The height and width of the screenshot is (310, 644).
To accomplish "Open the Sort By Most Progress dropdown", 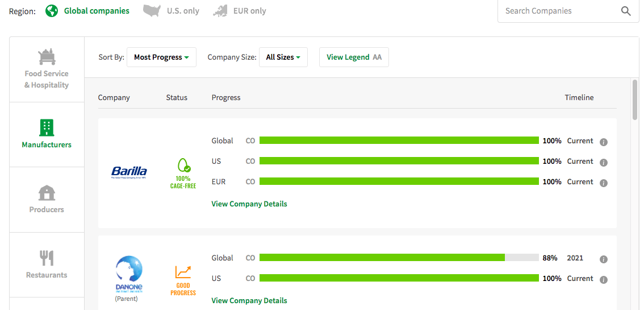I will click(161, 57).
